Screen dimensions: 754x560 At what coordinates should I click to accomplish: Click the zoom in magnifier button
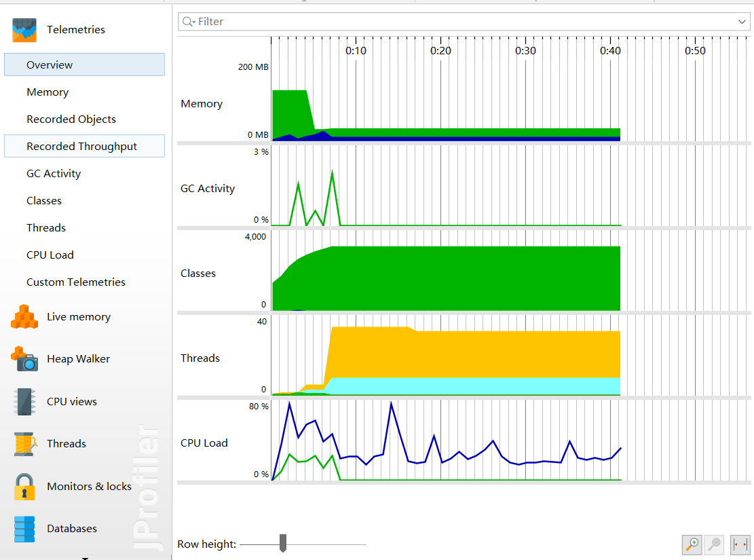pyautogui.click(x=692, y=544)
